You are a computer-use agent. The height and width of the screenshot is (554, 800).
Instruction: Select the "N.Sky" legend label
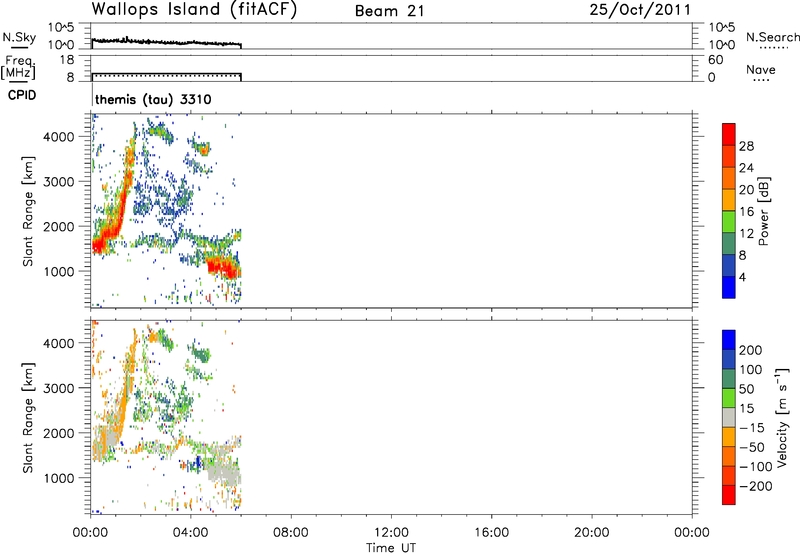19,37
